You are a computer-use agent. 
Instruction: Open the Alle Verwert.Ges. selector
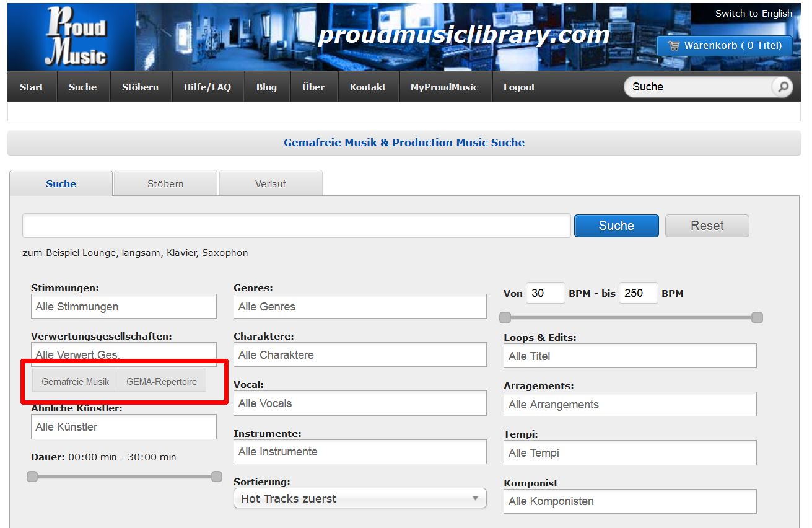[x=124, y=354]
